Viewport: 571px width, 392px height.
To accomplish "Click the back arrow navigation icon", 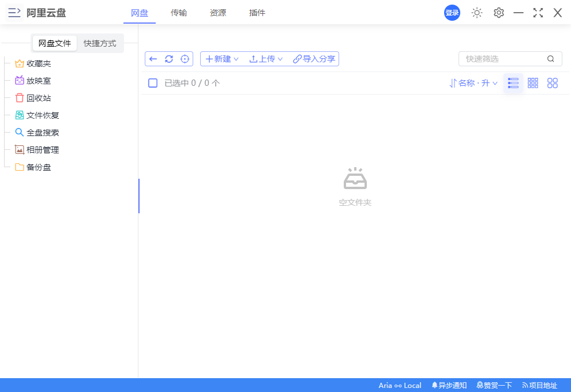I will coord(153,59).
